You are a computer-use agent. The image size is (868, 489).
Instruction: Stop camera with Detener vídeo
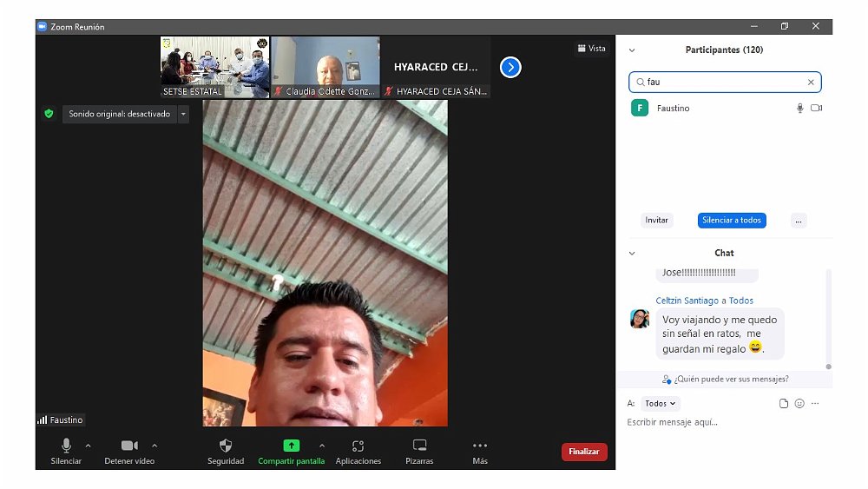click(129, 446)
